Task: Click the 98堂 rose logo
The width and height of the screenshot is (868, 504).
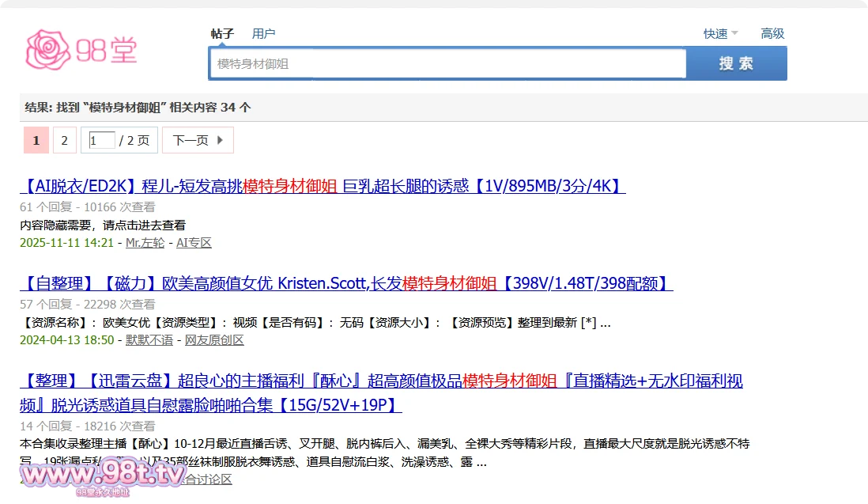Action: point(81,49)
